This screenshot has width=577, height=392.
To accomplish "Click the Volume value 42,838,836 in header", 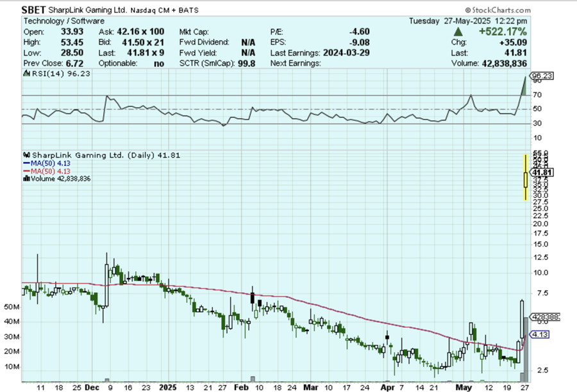I will (504, 63).
